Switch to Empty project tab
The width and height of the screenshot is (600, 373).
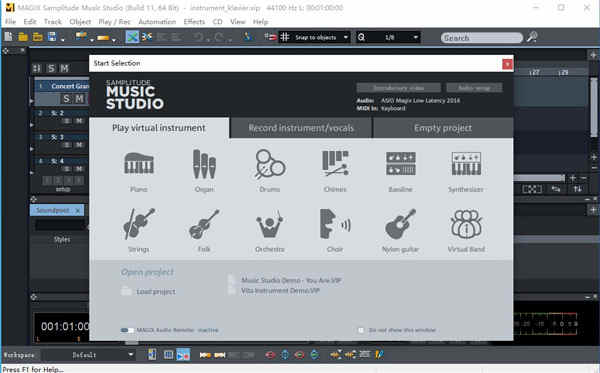click(x=443, y=128)
